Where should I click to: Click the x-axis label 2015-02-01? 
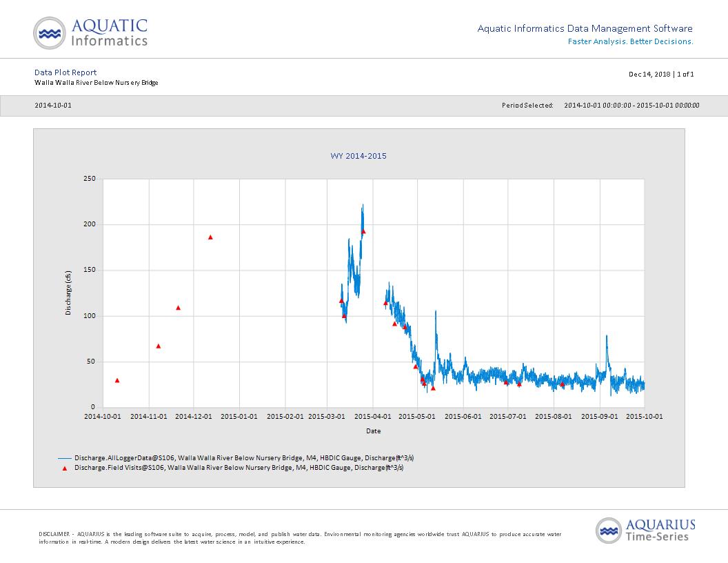point(285,416)
